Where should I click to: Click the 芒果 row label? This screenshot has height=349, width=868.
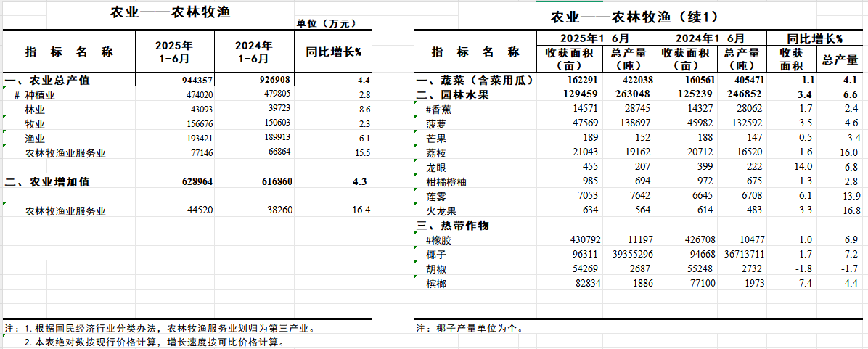pyautogui.click(x=437, y=139)
